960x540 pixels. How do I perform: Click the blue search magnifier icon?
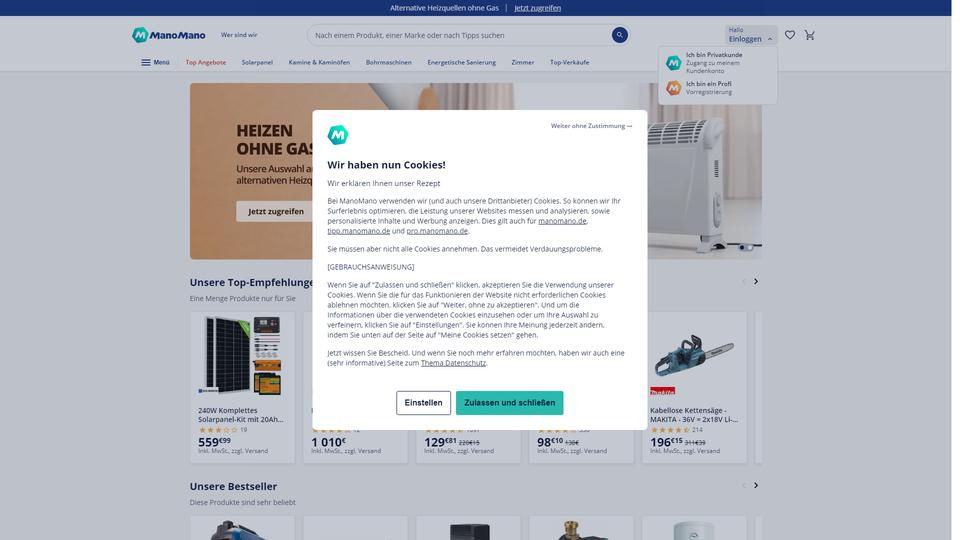pyautogui.click(x=620, y=35)
